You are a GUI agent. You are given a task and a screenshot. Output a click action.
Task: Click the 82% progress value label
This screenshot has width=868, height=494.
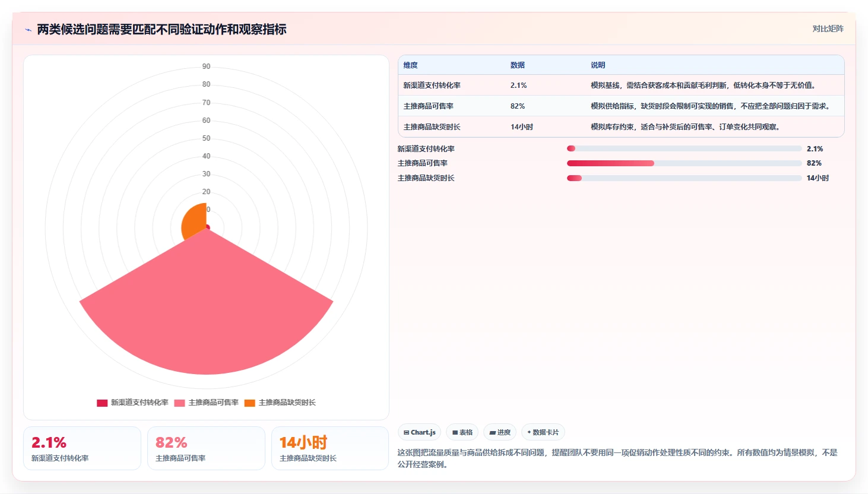click(x=814, y=163)
